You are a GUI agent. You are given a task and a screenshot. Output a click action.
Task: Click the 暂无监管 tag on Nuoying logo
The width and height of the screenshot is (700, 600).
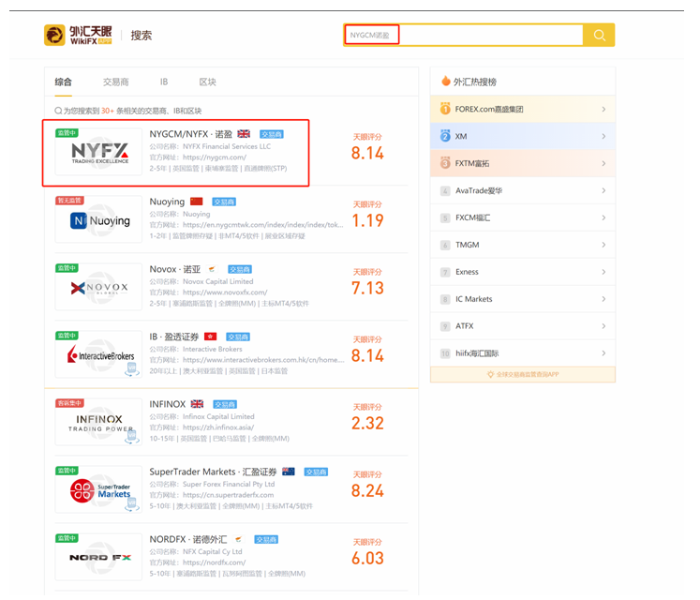(x=69, y=200)
